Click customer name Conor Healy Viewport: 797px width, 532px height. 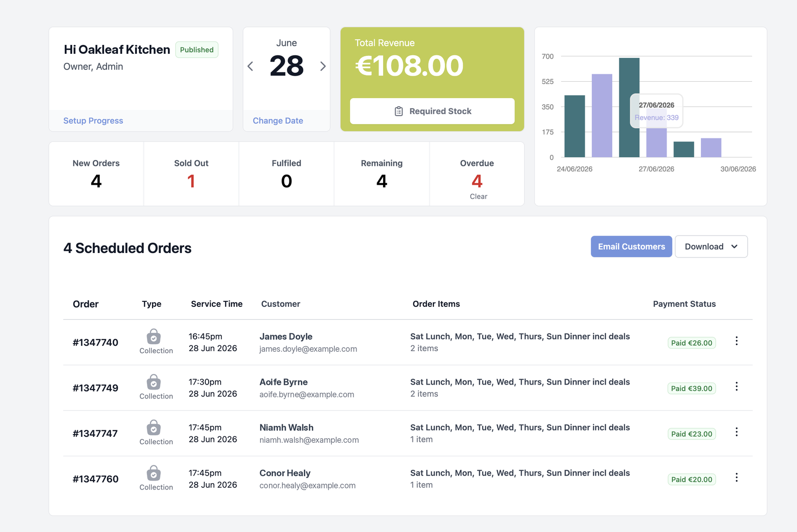(x=285, y=473)
